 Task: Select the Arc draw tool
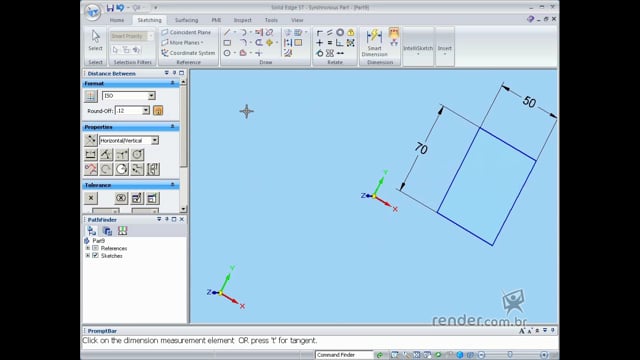click(x=243, y=32)
